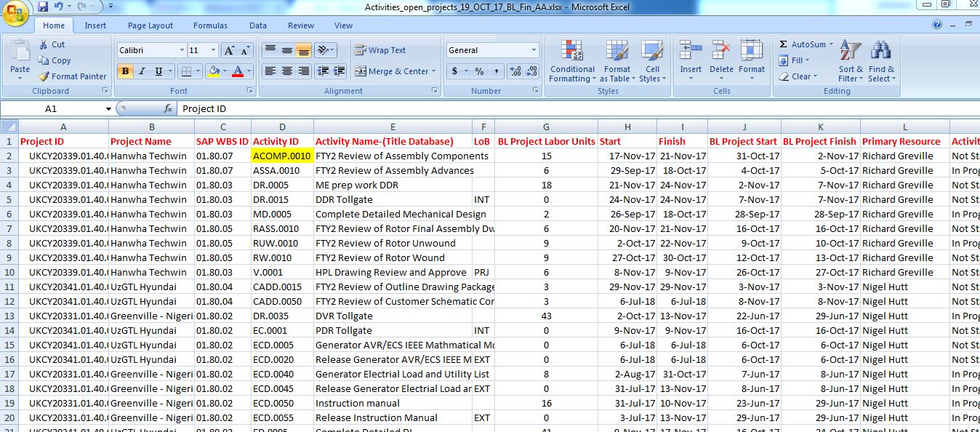Click the Clear button in Editing
Viewport: 980px width, 432px height.
pos(798,76)
